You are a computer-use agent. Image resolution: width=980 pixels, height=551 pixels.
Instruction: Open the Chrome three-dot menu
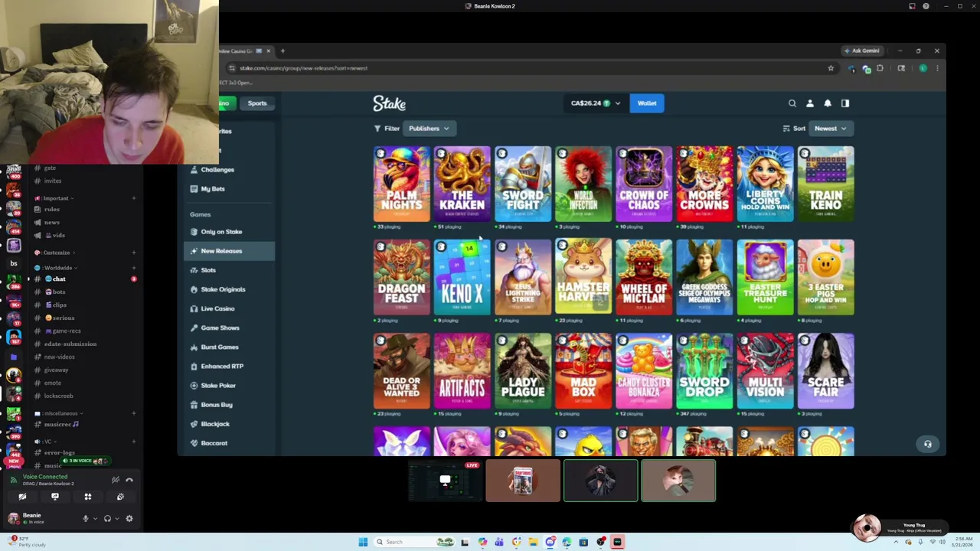point(937,68)
